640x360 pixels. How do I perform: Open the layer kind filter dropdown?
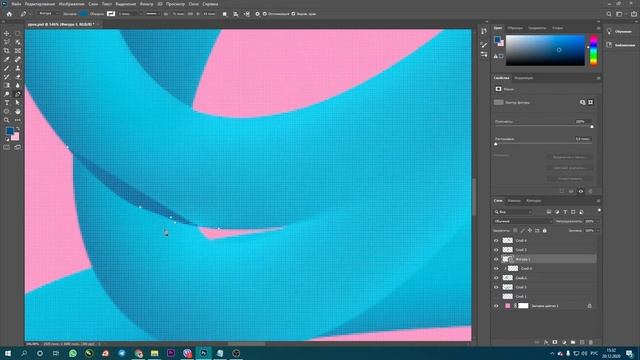(x=513, y=212)
